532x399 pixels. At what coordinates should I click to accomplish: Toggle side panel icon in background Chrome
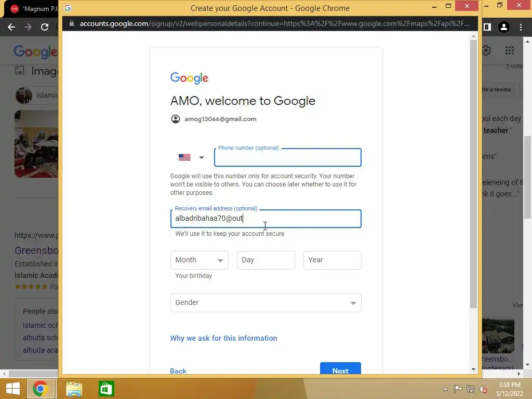point(487,27)
